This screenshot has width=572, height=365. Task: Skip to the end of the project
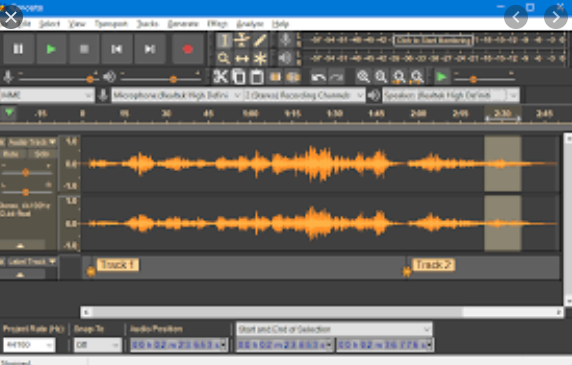(150, 49)
